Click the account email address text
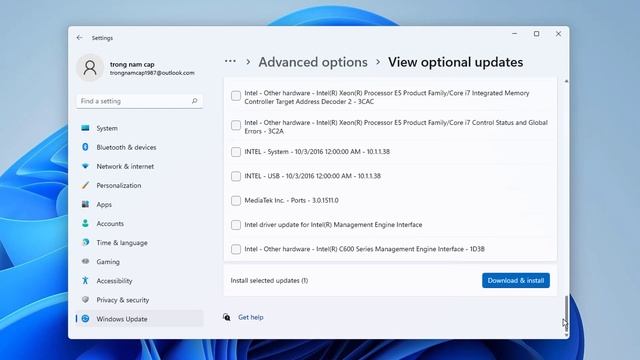The width and height of the screenshot is (640, 360). point(152,73)
